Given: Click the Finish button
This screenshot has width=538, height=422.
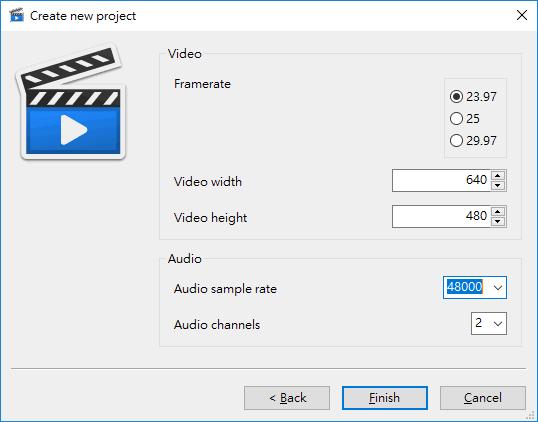Looking at the screenshot, I should 385,398.
